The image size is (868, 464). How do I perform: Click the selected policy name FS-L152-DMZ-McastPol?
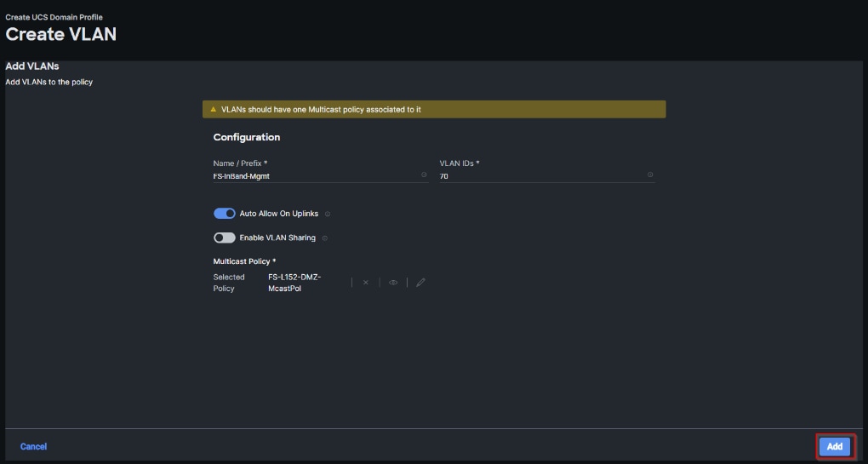pos(295,283)
